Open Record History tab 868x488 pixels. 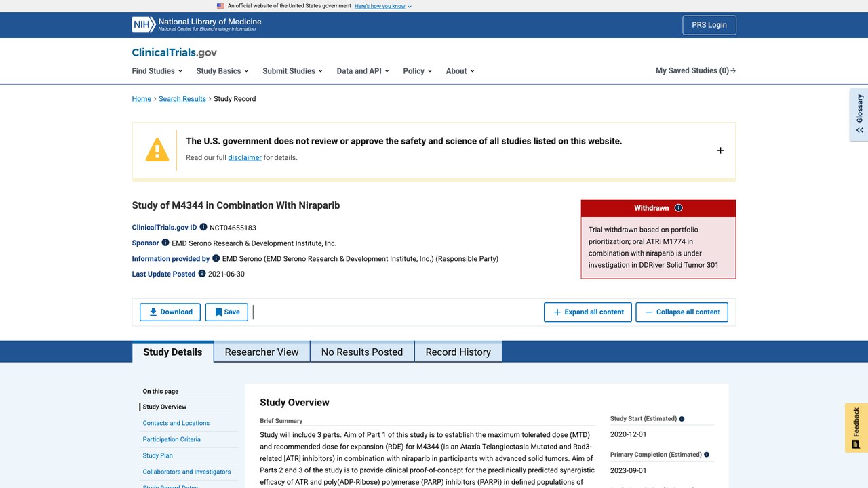coord(458,352)
